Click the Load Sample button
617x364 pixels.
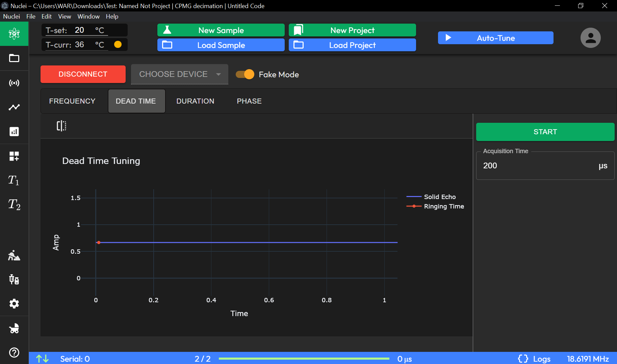(221, 45)
